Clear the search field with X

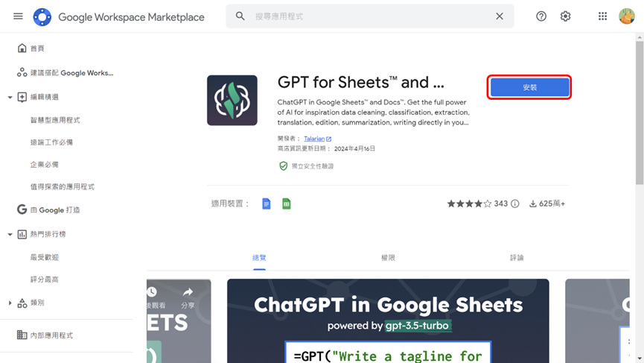(500, 16)
